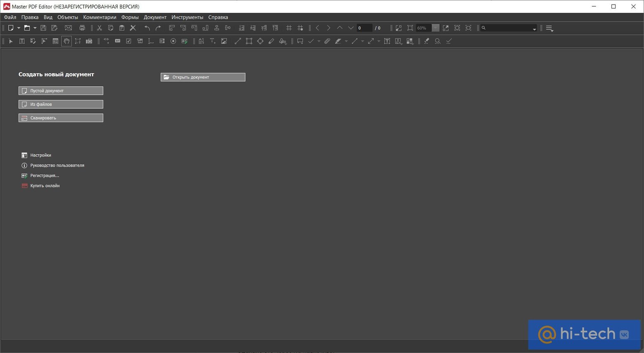This screenshot has height=353, width=644.
Task: Click the Регистрация... link
Action: pyautogui.click(x=40, y=176)
